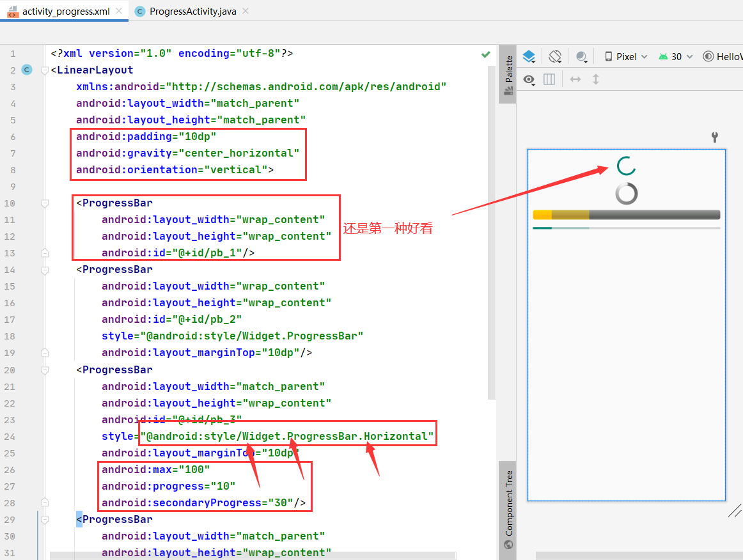Click the <LinearLayout opening tag

(x=92, y=70)
